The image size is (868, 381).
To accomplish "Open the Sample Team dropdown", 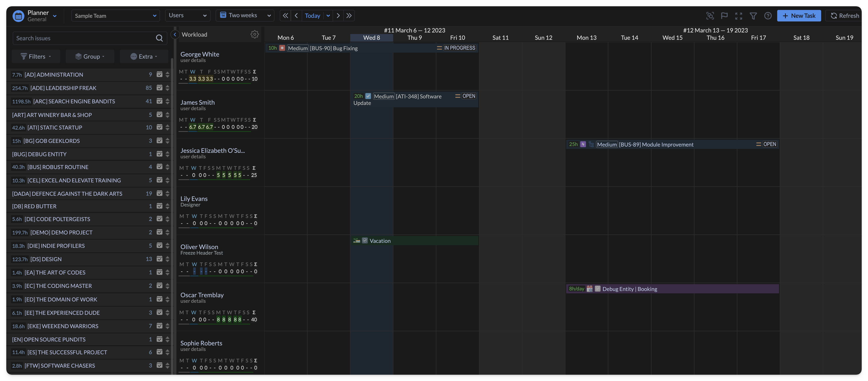I will (115, 15).
